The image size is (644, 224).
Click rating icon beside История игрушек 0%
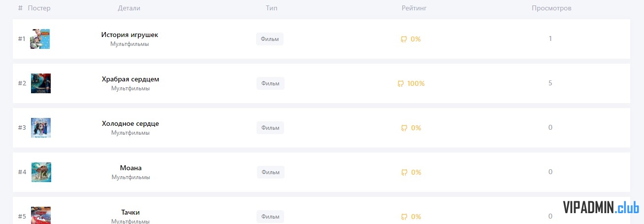coord(404,39)
